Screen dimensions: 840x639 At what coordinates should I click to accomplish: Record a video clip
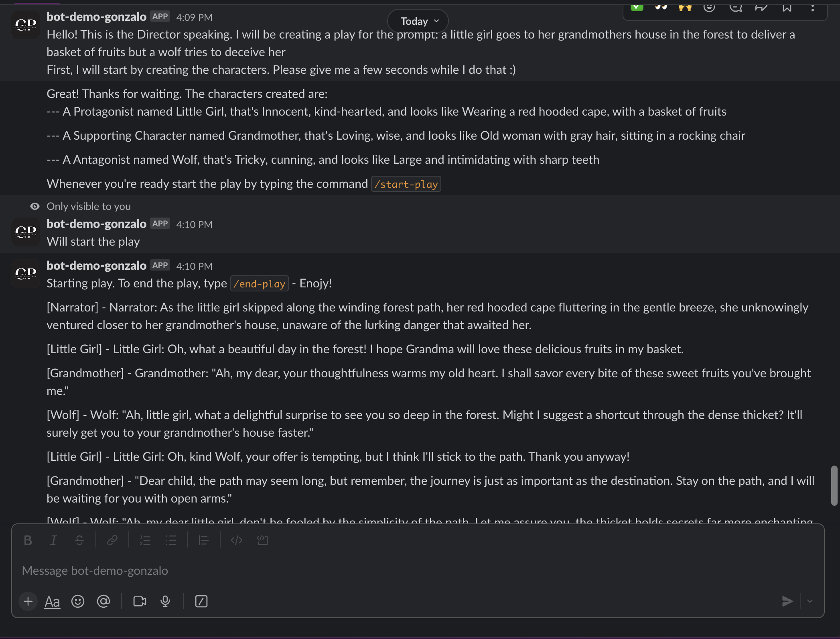[x=139, y=601]
